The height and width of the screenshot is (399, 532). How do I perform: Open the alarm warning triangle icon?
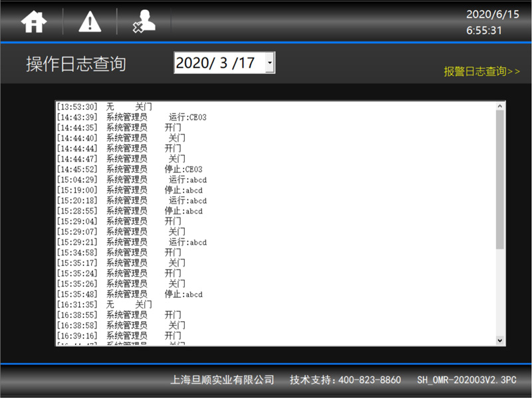coord(90,23)
